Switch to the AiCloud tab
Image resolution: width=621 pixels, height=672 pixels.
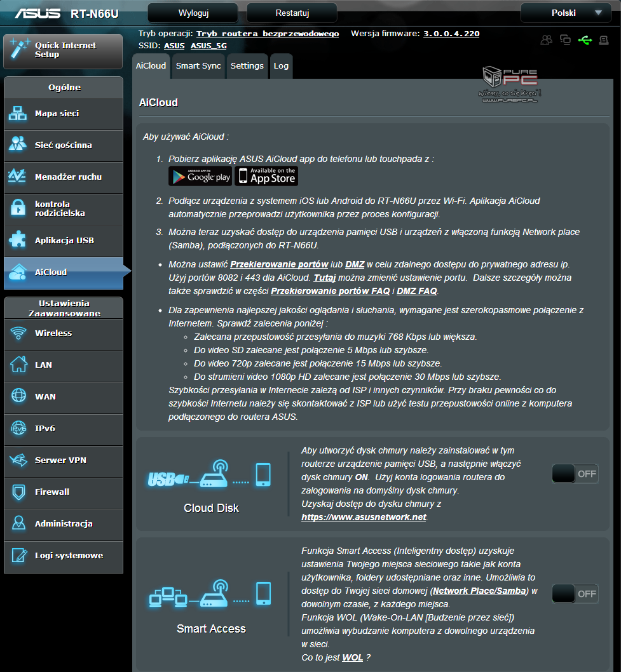(x=151, y=66)
